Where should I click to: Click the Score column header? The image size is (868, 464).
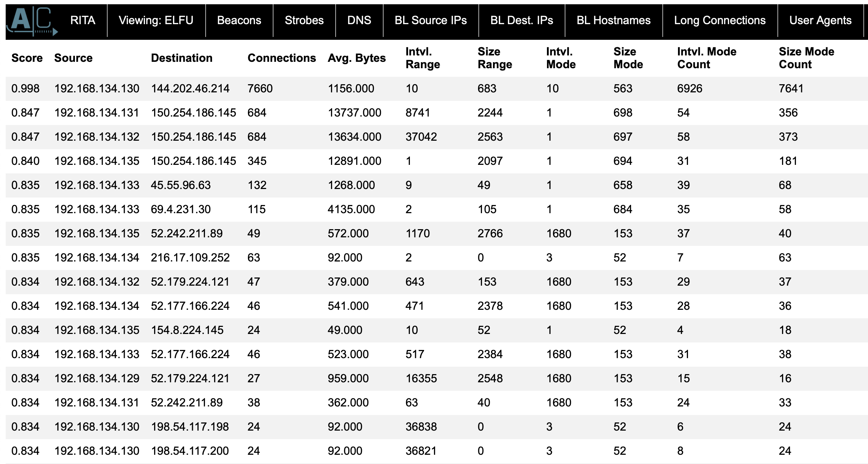click(27, 58)
